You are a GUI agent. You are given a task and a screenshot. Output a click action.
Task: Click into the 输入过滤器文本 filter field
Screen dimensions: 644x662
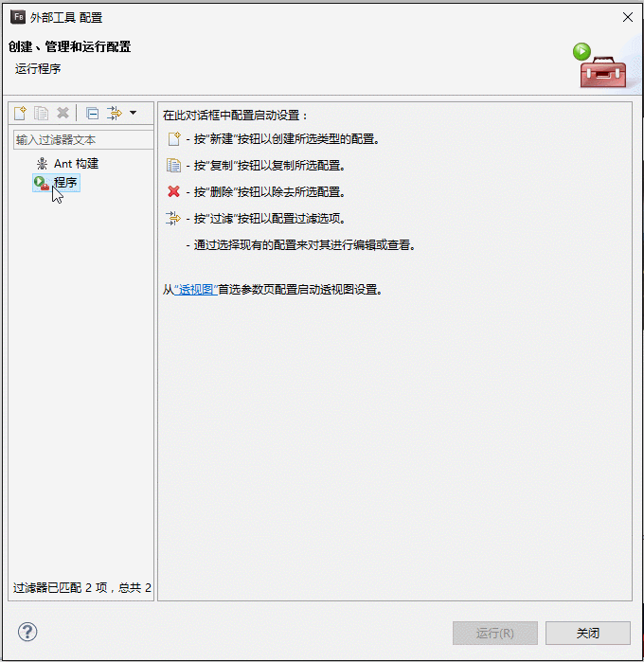[x=83, y=140]
